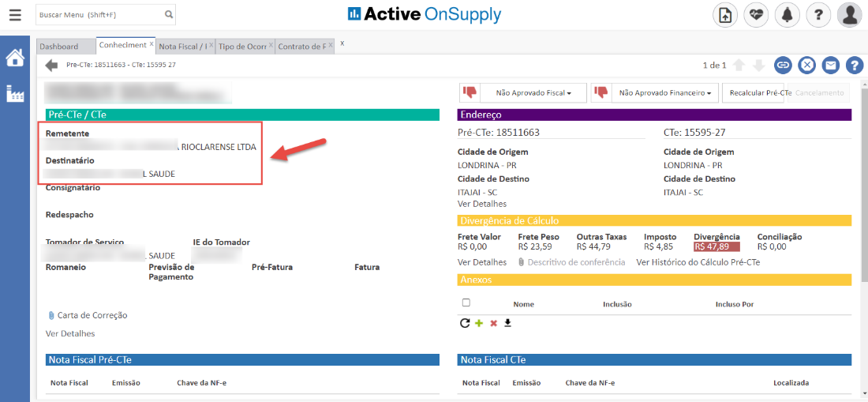The image size is (868, 402).
Task: Tick the Anexos select-all checkbox
Action: click(466, 302)
